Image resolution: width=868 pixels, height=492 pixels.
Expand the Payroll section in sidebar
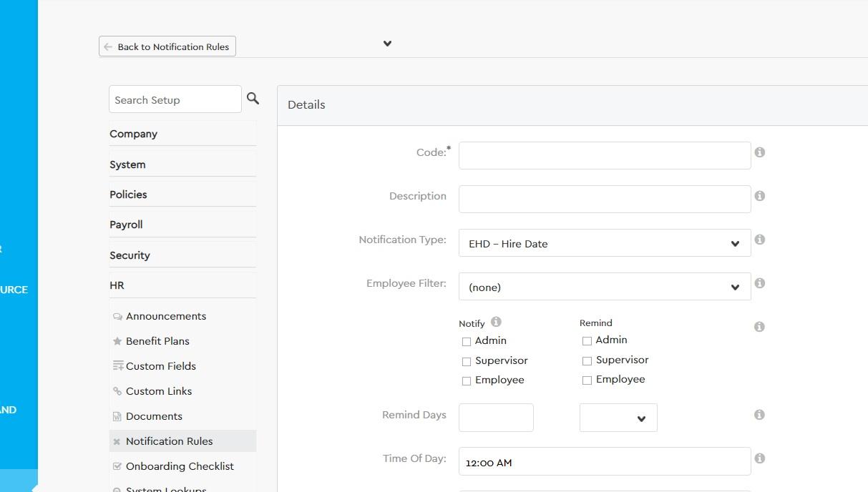pos(126,225)
